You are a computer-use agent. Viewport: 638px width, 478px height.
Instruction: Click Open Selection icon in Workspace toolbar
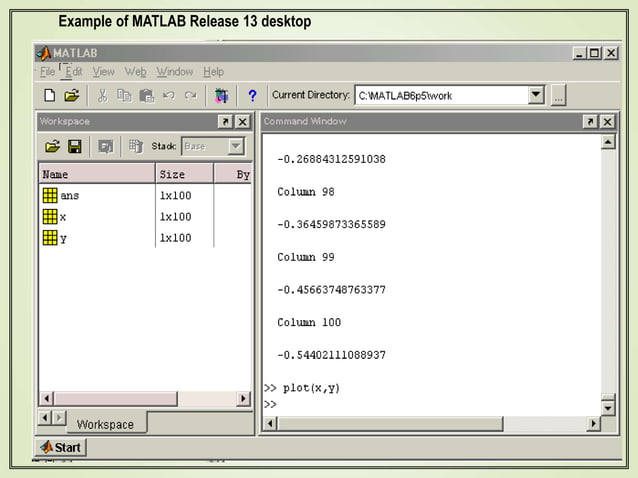point(106,146)
